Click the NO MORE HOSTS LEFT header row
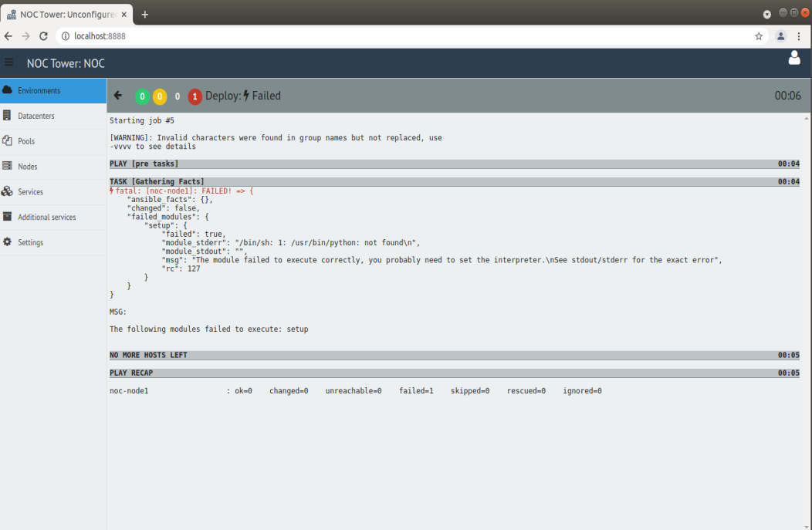812x530 pixels. (454, 355)
